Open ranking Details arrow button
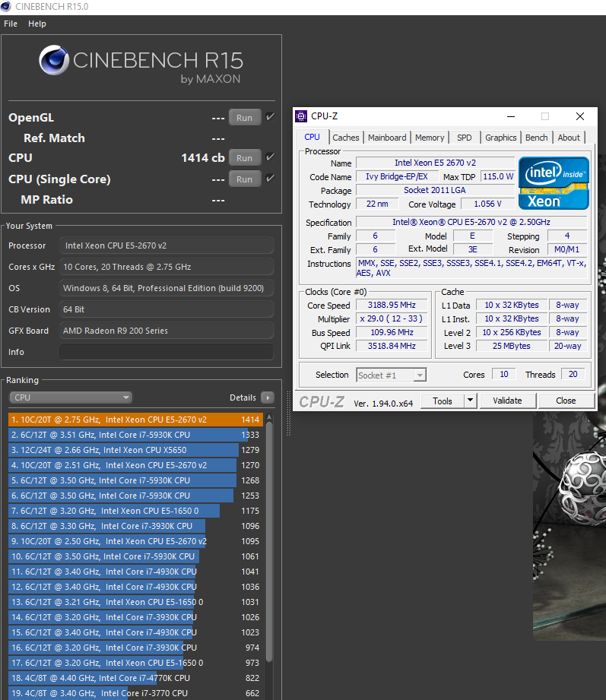The height and width of the screenshot is (700, 606). tap(267, 398)
